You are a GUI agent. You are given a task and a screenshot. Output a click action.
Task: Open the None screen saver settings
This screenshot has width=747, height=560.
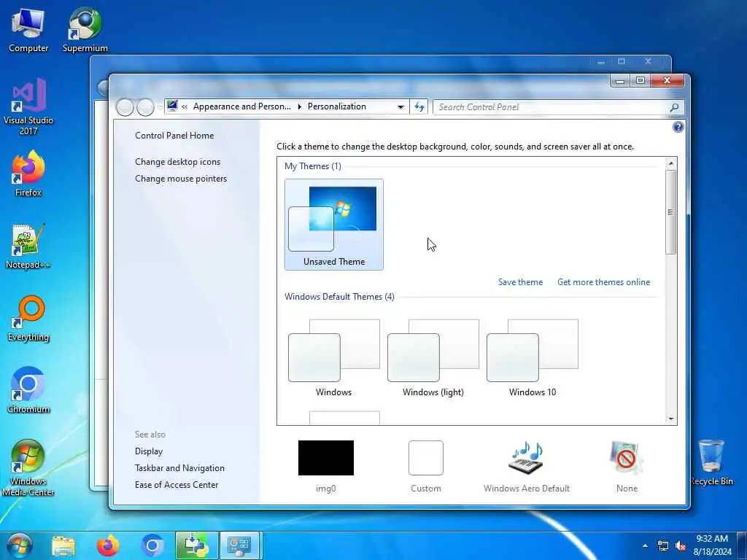click(x=627, y=466)
